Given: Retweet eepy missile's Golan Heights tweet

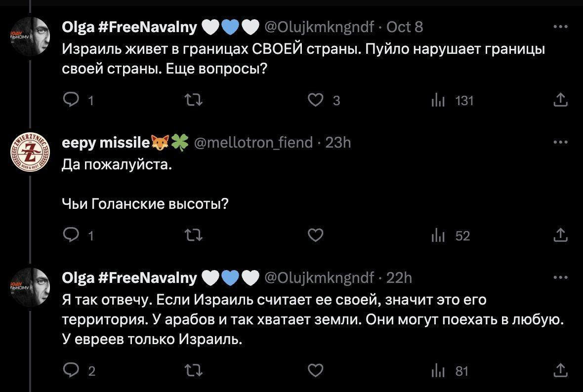Looking at the screenshot, I should point(193,236).
